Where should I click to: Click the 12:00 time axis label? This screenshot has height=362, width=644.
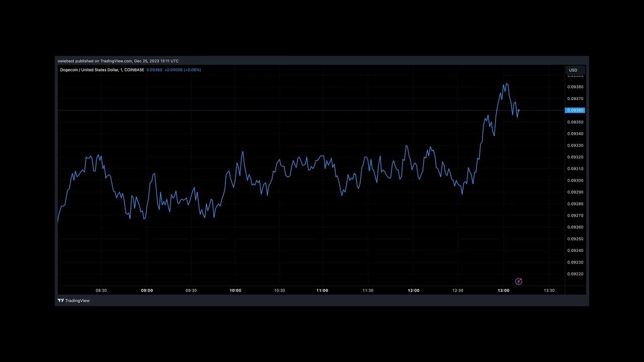414,291
